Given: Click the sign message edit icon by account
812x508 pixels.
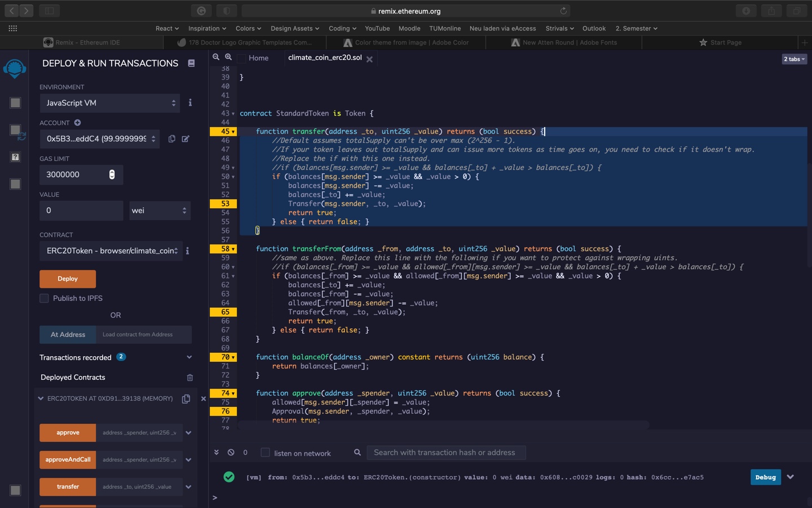Looking at the screenshot, I should click(186, 139).
